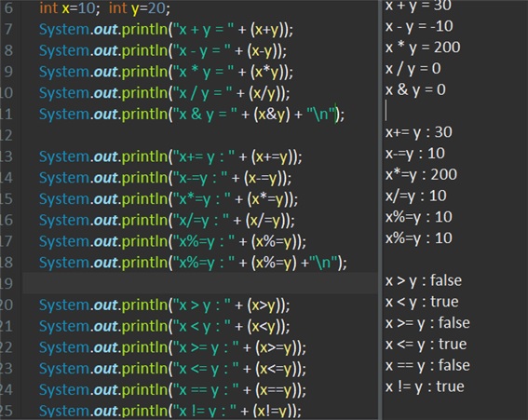Screen dimensions: 528x420
Task: Click output line 'x/=y : 10'
Action: [416, 196]
